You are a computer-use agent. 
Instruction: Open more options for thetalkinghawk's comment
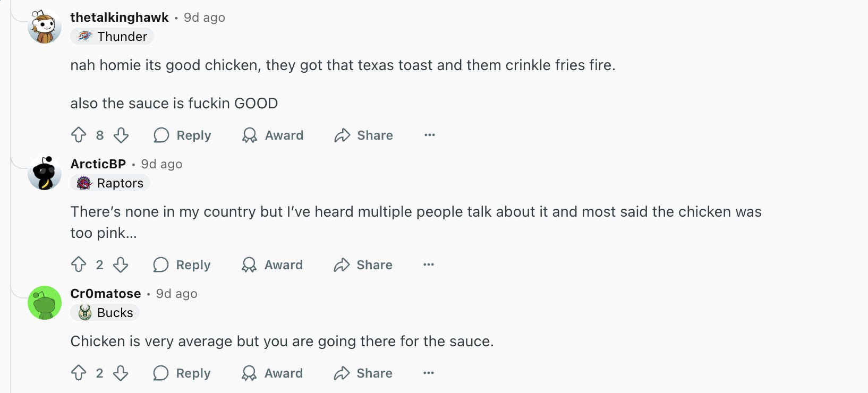pyautogui.click(x=430, y=135)
